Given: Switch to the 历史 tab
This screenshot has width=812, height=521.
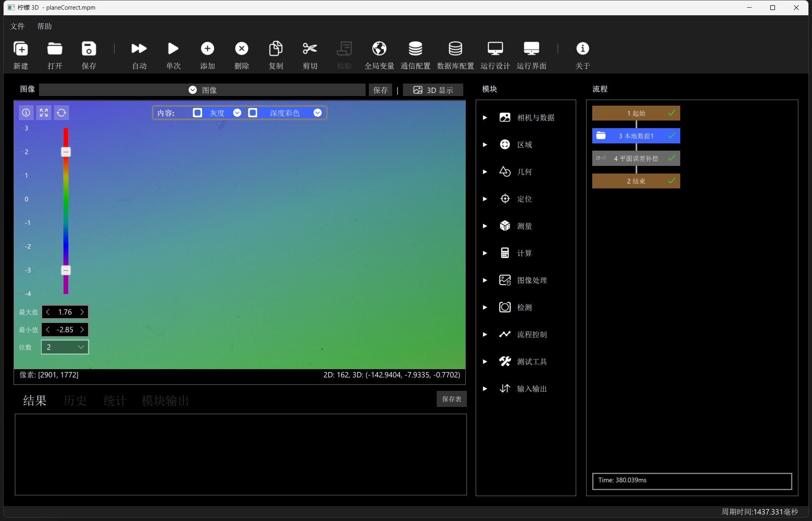Looking at the screenshot, I should tap(75, 400).
